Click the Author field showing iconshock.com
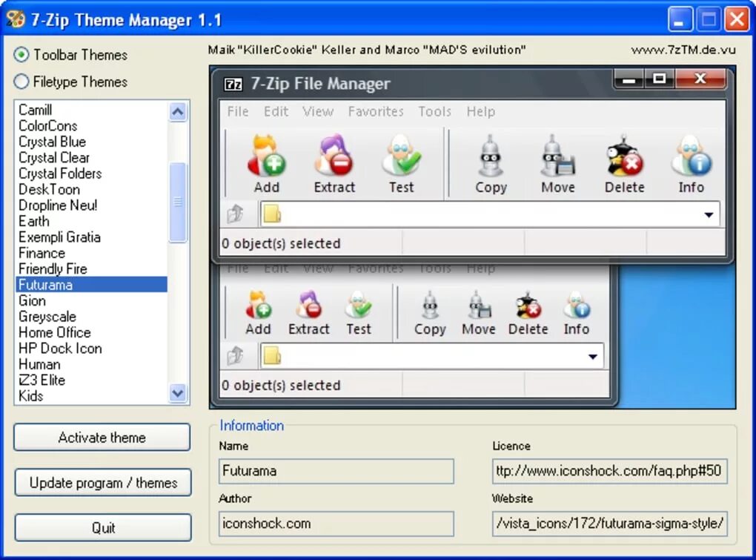This screenshot has width=756, height=560. [x=336, y=524]
